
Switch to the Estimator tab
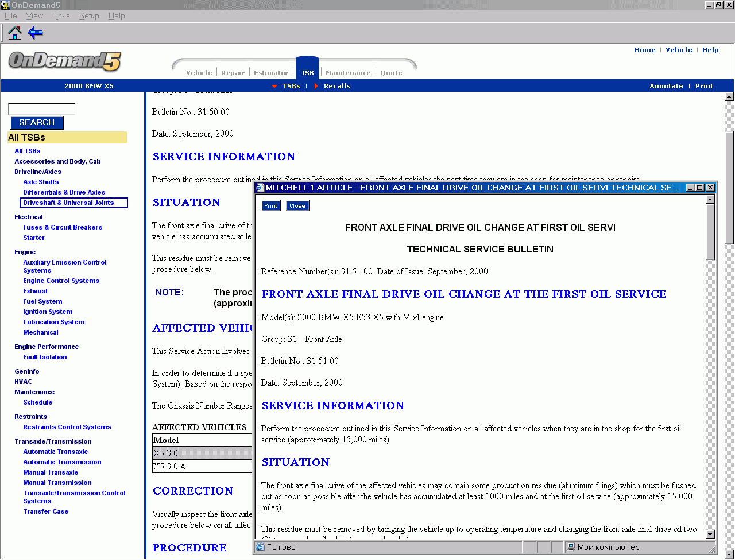click(x=271, y=73)
